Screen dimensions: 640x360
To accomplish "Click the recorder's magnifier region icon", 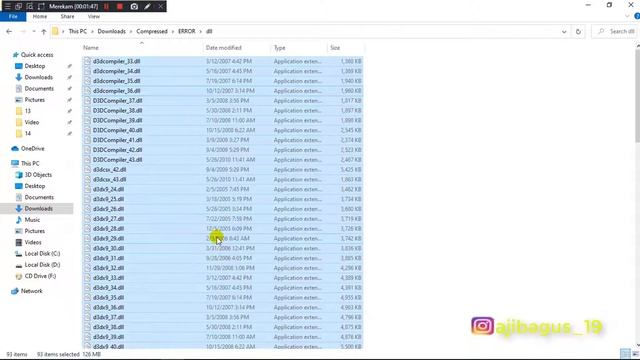I will [30, 7].
